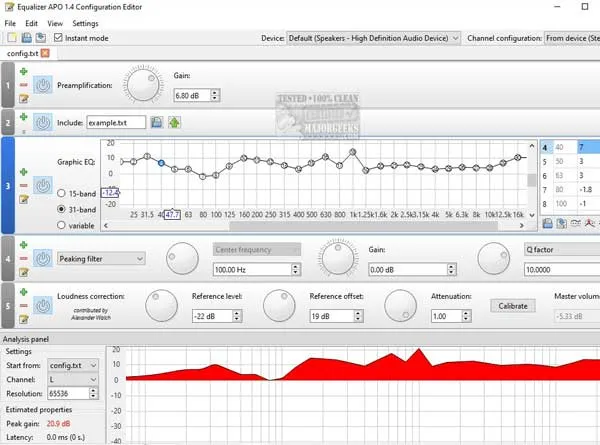The image size is (600, 445).
Task: Toggle the power button for the Include filter
Action: click(42, 122)
